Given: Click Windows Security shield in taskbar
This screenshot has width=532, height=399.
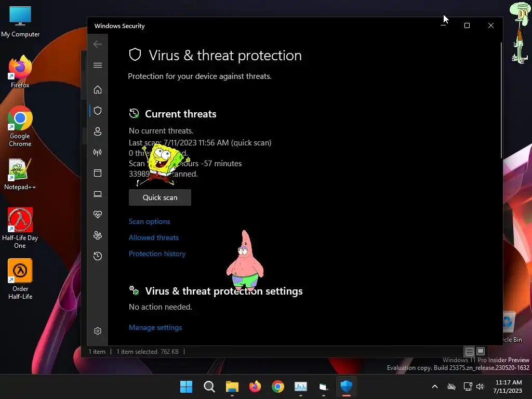Looking at the screenshot, I should tap(347, 387).
